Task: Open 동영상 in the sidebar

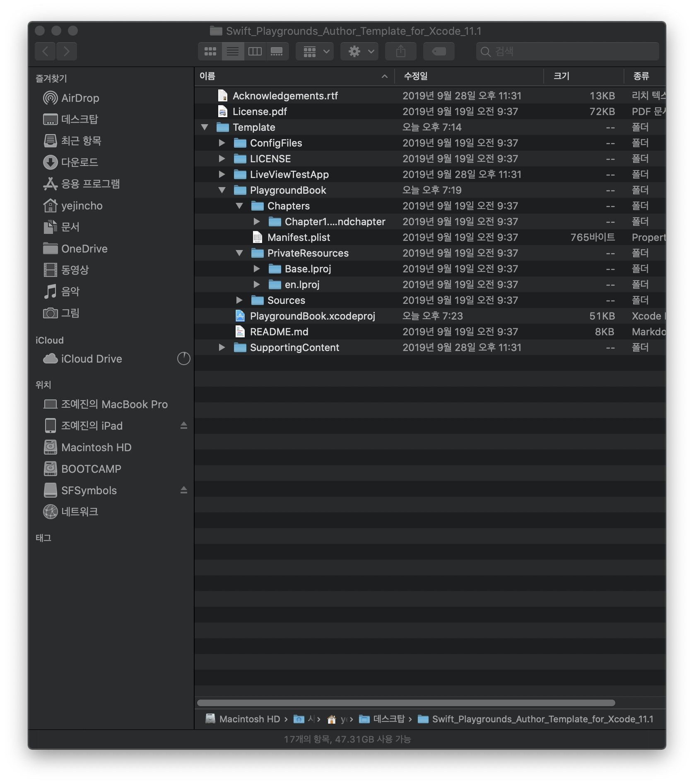Action: tap(111, 270)
